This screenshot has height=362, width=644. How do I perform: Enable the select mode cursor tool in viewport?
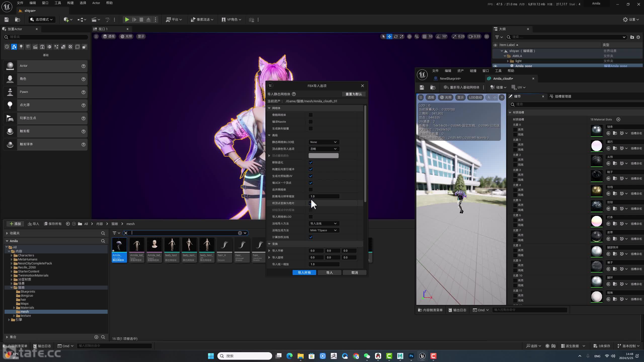tap(383, 36)
